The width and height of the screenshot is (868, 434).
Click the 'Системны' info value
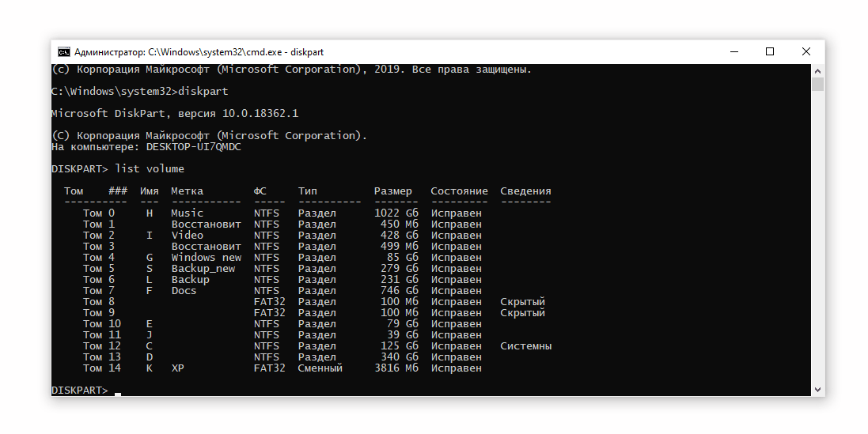click(526, 346)
